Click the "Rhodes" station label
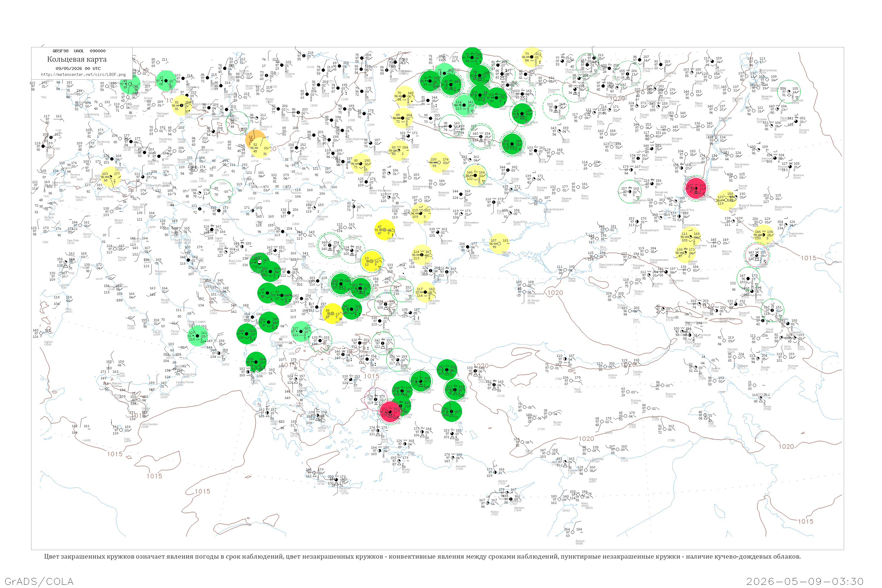 [406, 470]
